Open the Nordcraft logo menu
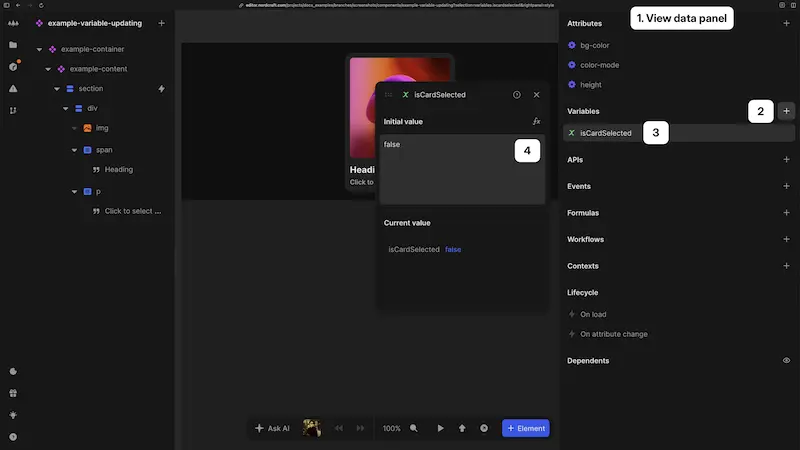This screenshot has height=450, width=800. (x=13, y=23)
